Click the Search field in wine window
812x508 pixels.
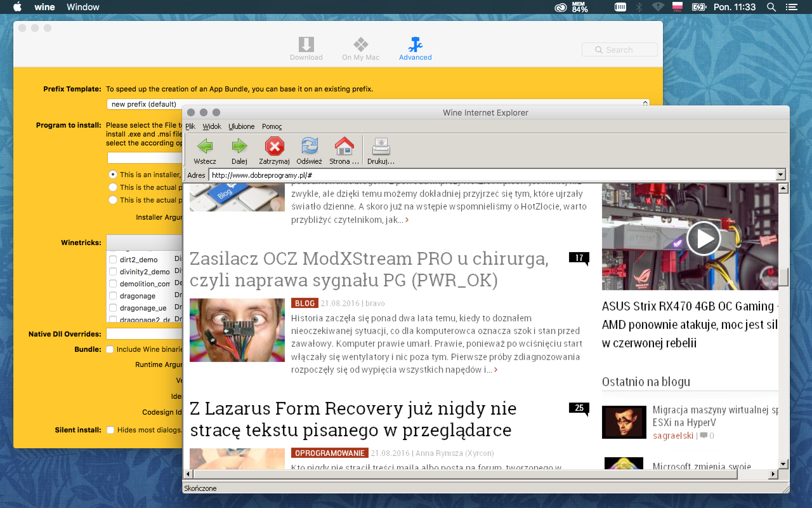coord(619,50)
